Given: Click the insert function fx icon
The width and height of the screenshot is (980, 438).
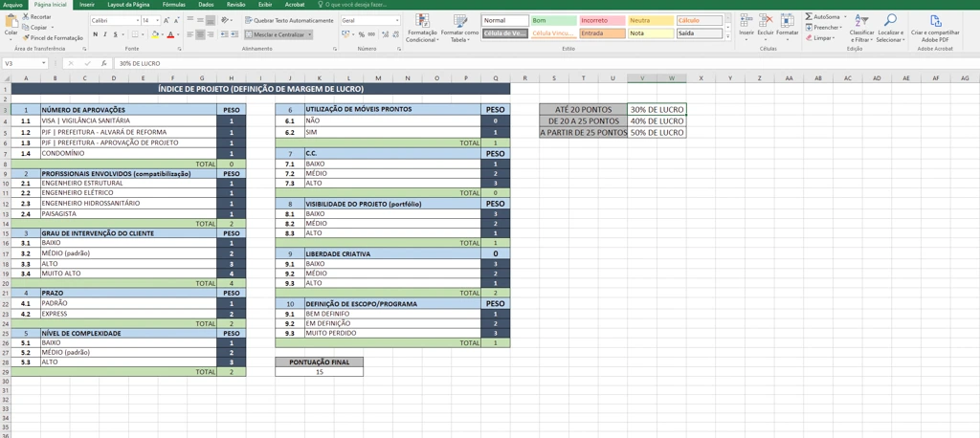Looking at the screenshot, I should pyautogui.click(x=103, y=63).
